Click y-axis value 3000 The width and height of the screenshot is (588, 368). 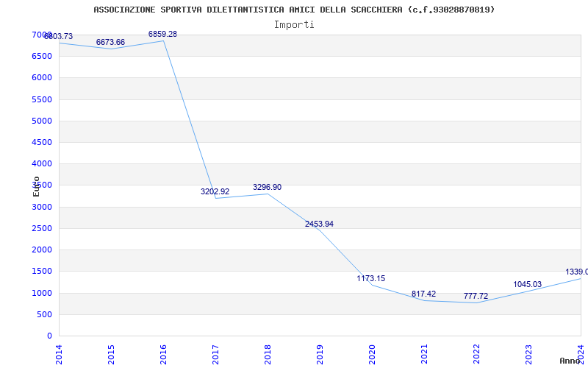42,207
